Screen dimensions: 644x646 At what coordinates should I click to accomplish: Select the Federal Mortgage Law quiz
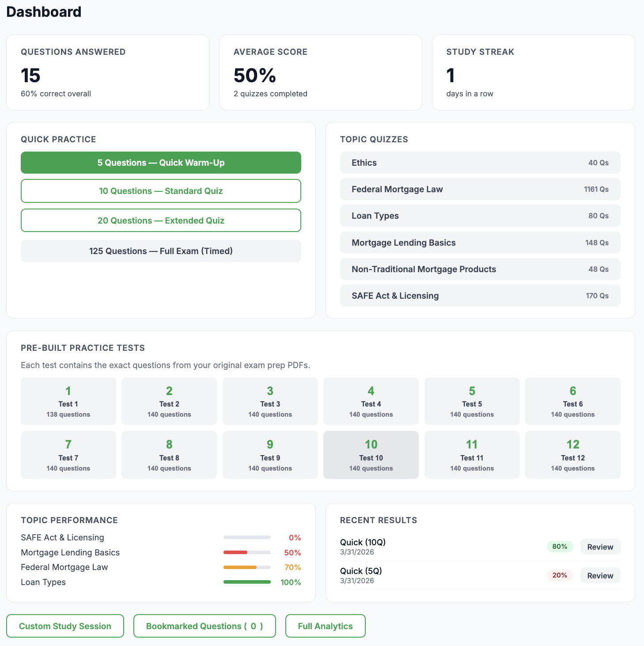(480, 189)
